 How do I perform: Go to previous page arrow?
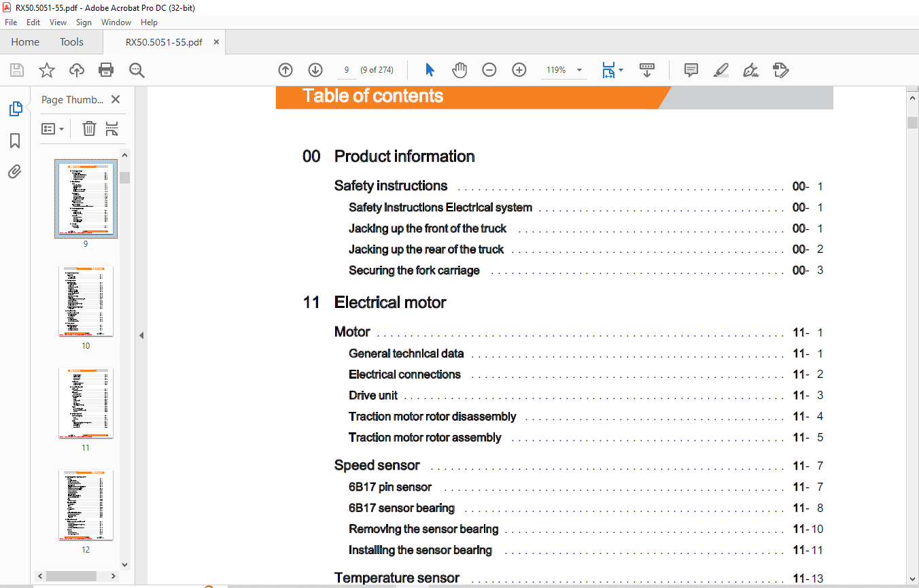[285, 70]
